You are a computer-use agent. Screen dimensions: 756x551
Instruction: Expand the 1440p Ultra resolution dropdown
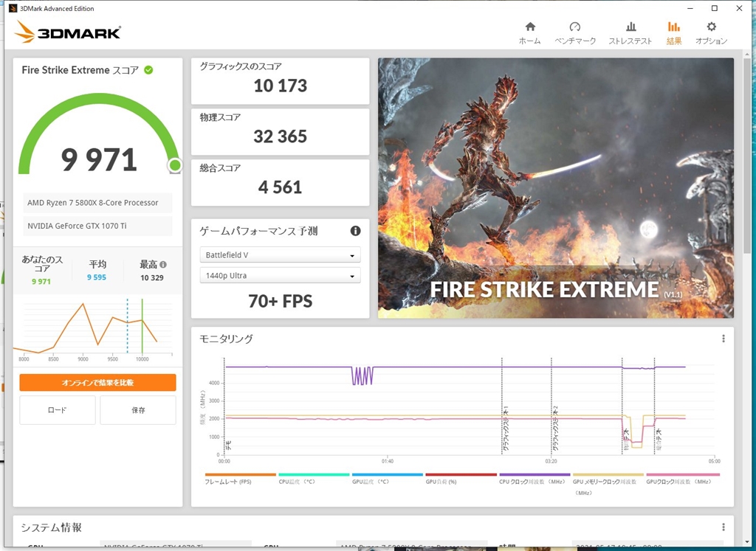point(280,276)
